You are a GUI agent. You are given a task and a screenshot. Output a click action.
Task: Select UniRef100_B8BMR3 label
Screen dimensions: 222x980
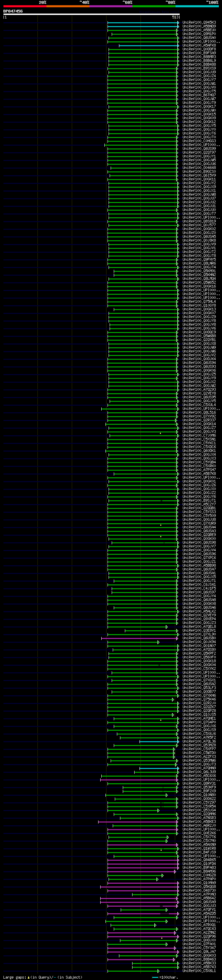[199, 57]
